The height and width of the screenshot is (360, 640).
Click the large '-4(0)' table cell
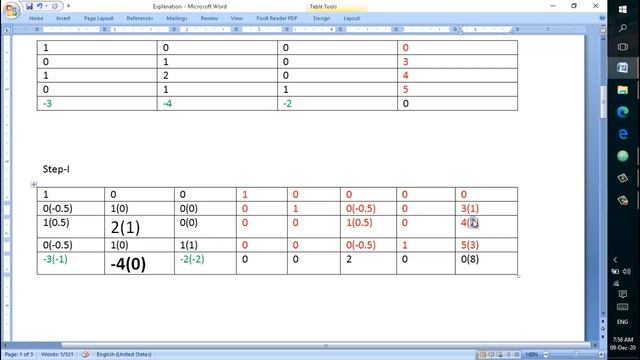[x=128, y=264]
